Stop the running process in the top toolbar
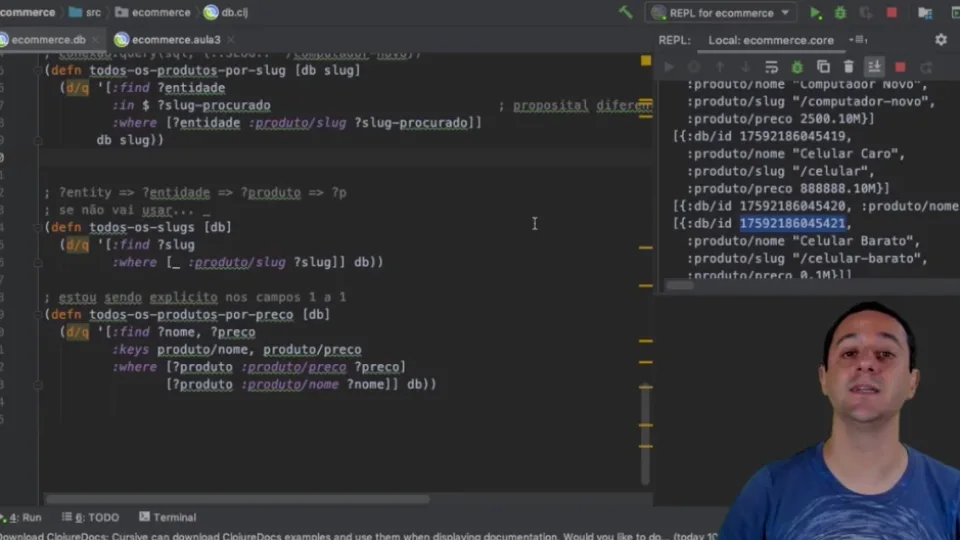The width and height of the screenshot is (960, 540). point(891,13)
